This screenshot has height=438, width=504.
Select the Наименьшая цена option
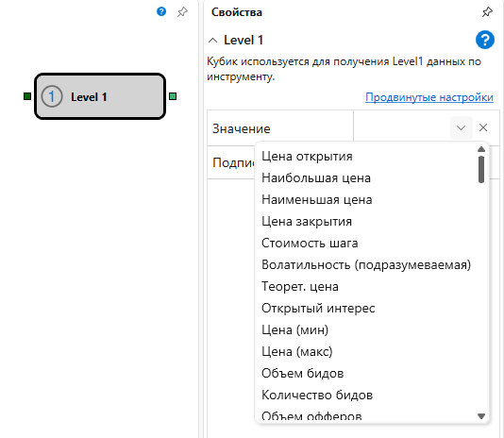point(316,200)
